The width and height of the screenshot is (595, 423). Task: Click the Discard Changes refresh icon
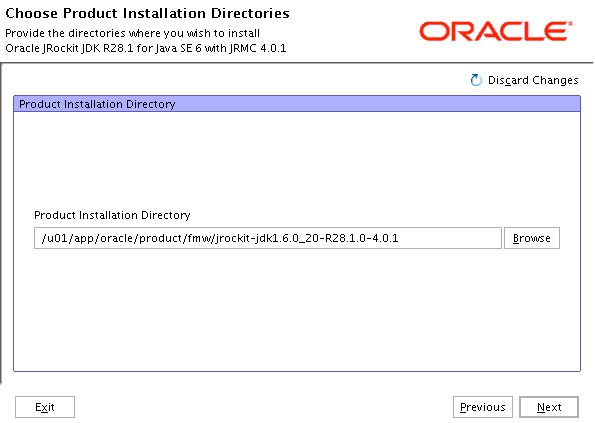476,80
